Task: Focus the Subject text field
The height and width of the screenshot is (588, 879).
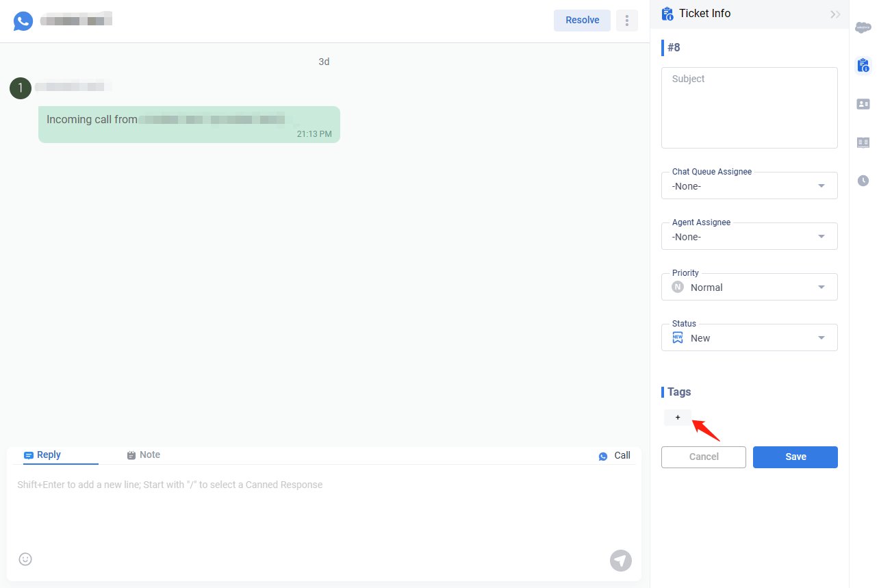Action: [749, 107]
